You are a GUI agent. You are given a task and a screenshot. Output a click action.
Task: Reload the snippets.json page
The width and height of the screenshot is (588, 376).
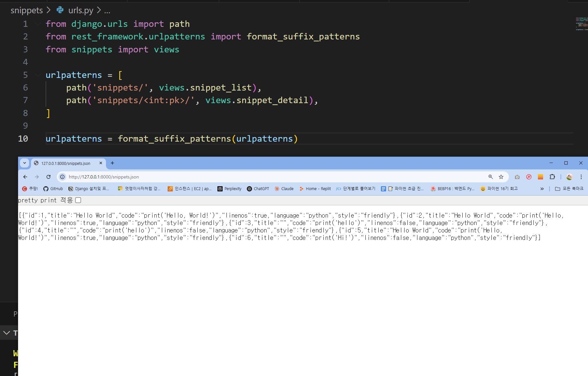pos(48,177)
